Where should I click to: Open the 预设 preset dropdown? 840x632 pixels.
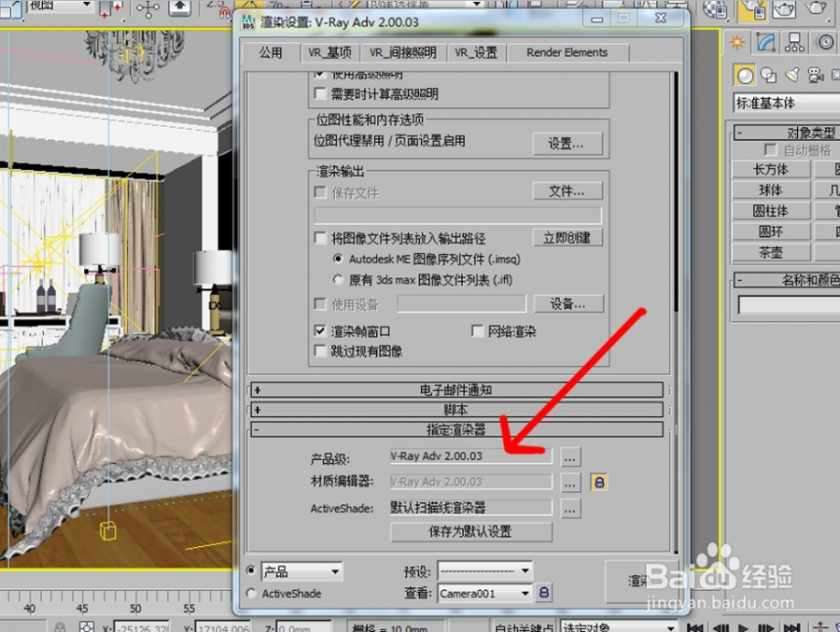pos(484,570)
